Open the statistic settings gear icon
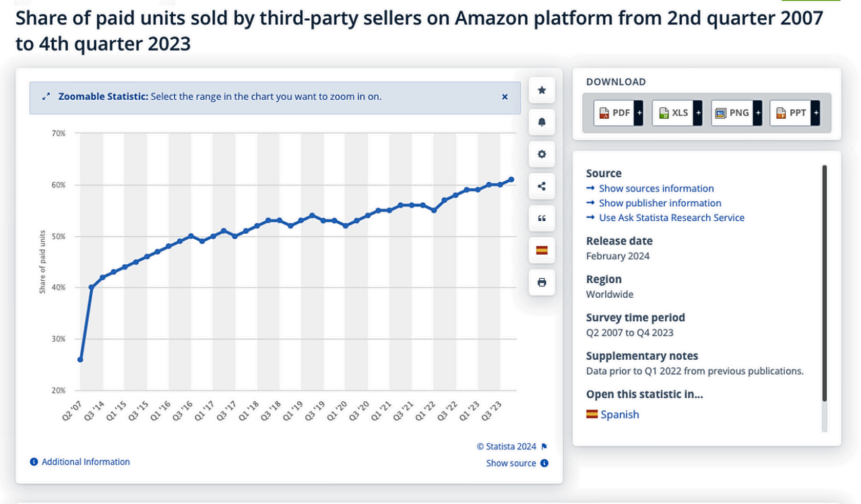Viewport: 861px width, 504px height. [542, 154]
